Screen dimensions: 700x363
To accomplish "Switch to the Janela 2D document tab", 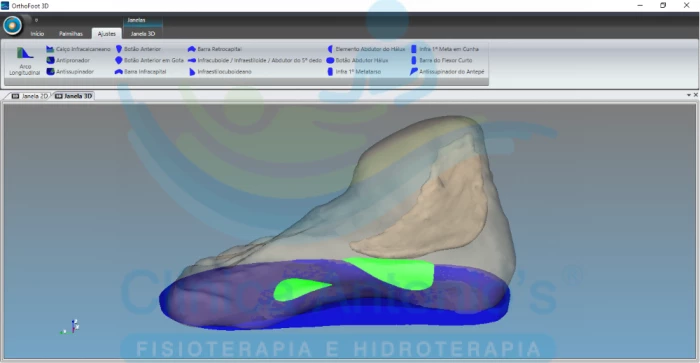I will (29, 96).
